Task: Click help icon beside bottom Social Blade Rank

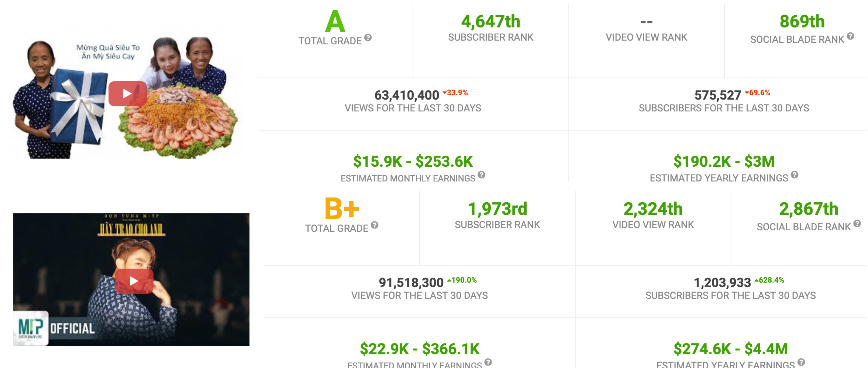Action: pyautogui.click(x=857, y=224)
